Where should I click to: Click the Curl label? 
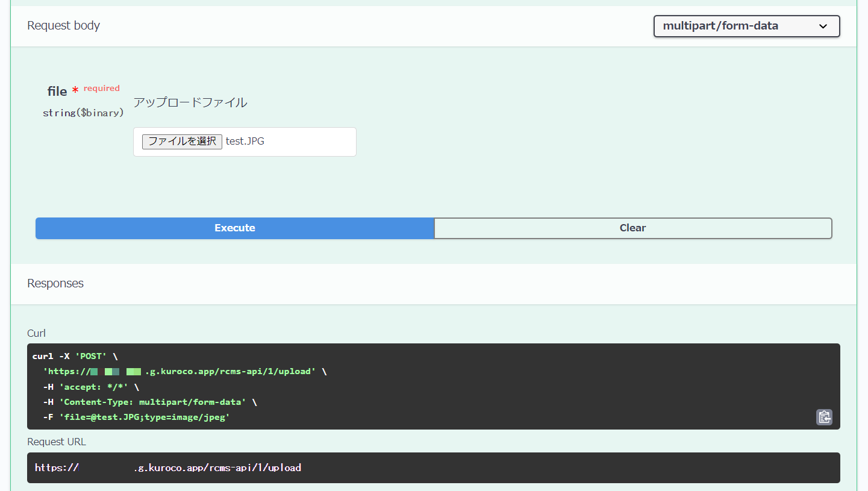[x=36, y=333]
